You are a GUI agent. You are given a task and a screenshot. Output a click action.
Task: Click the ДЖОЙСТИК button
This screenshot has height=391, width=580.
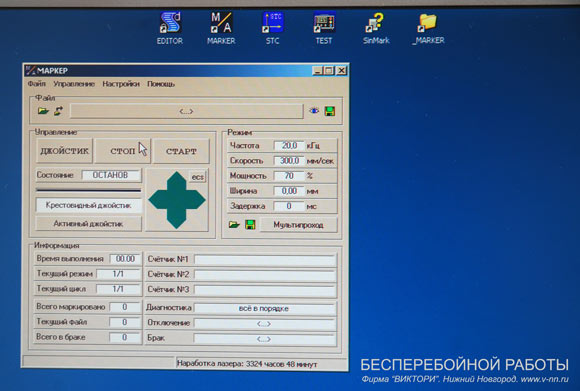tap(64, 151)
